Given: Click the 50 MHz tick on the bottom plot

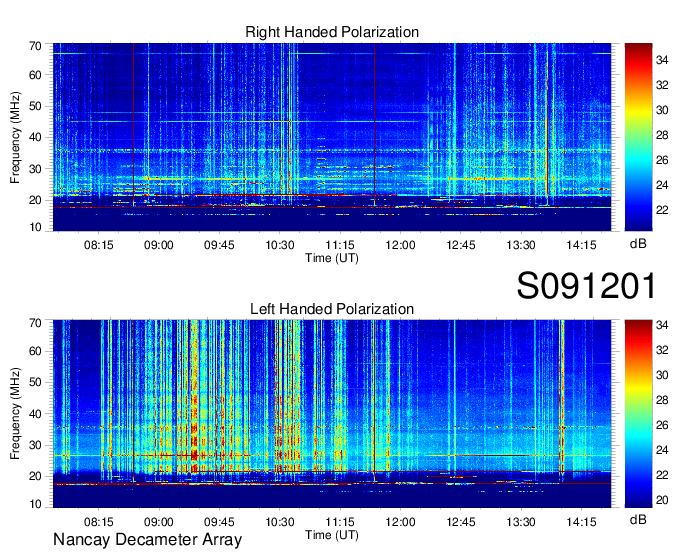Looking at the screenshot, I should [x=35, y=382].
